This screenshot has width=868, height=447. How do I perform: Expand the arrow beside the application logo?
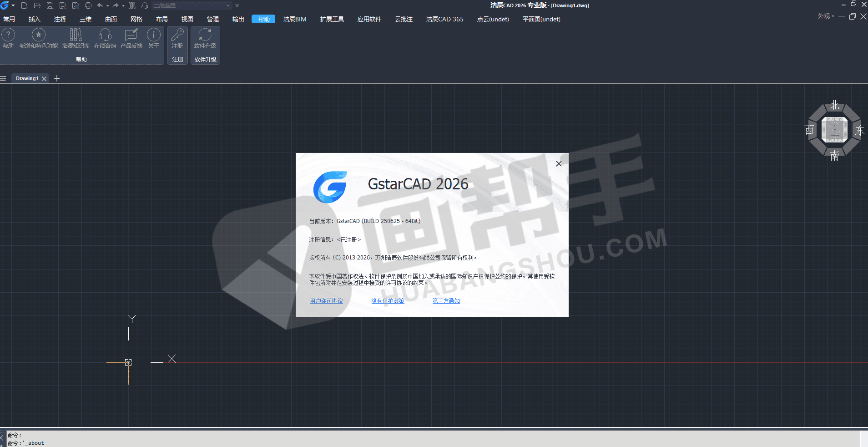tap(13, 5)
